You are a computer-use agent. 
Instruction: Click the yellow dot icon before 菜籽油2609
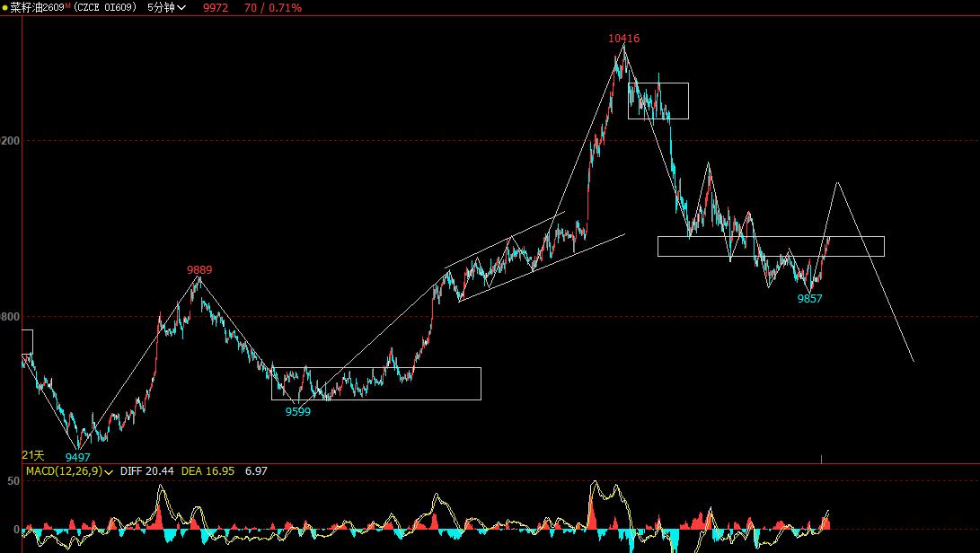pyautogui.click(x=5, y=8)
